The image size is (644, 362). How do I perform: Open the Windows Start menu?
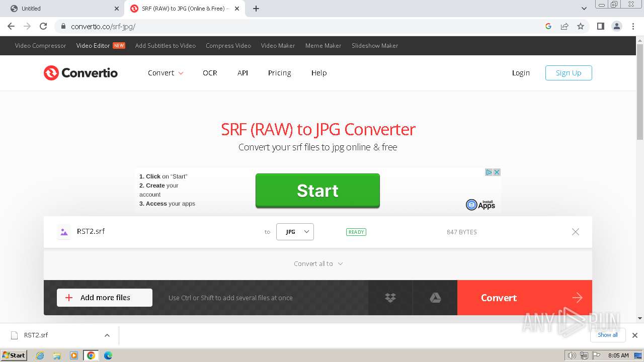14,355
